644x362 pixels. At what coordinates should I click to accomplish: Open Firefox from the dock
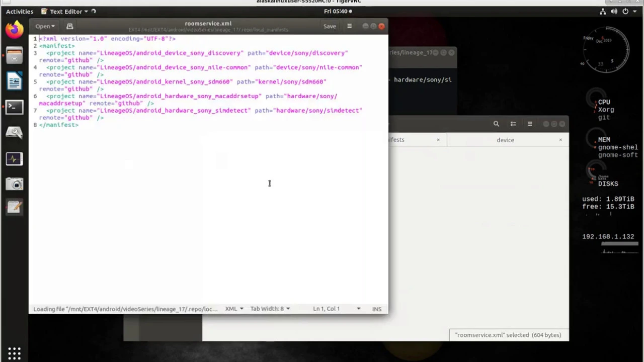coord(14,30)
